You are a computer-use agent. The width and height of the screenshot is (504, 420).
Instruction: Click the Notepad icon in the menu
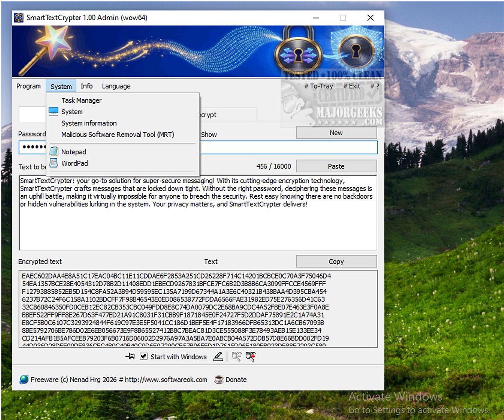[54, 151]
